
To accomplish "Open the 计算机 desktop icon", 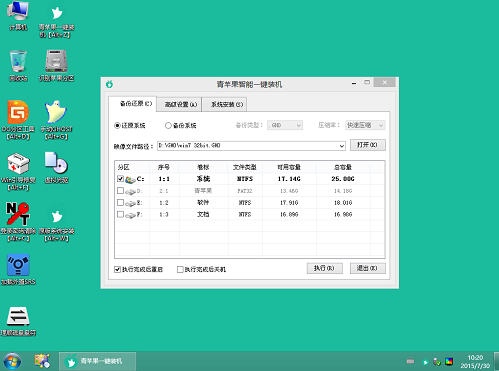I will (18, 15).
